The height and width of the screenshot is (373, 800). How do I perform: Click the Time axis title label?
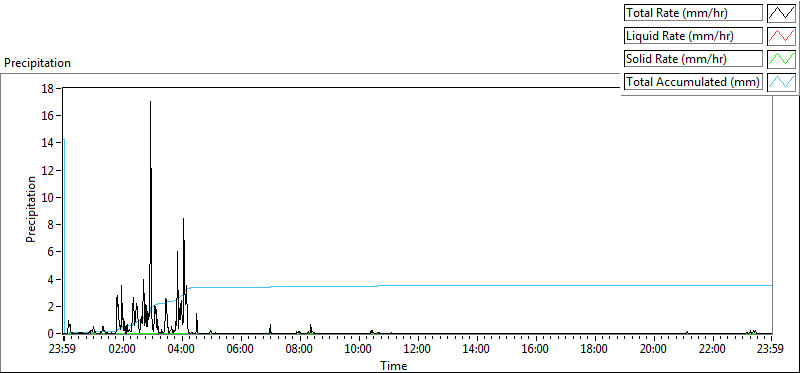click(393, 365)
